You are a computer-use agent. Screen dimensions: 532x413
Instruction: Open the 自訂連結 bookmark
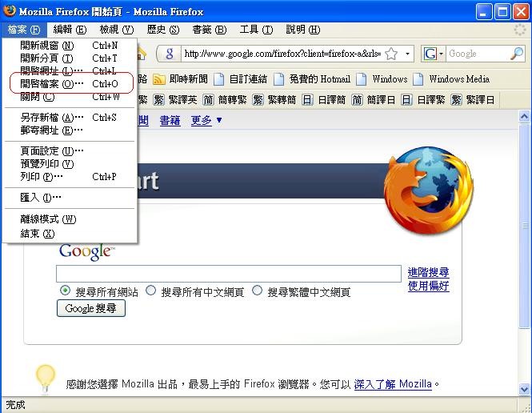point(240,79)
